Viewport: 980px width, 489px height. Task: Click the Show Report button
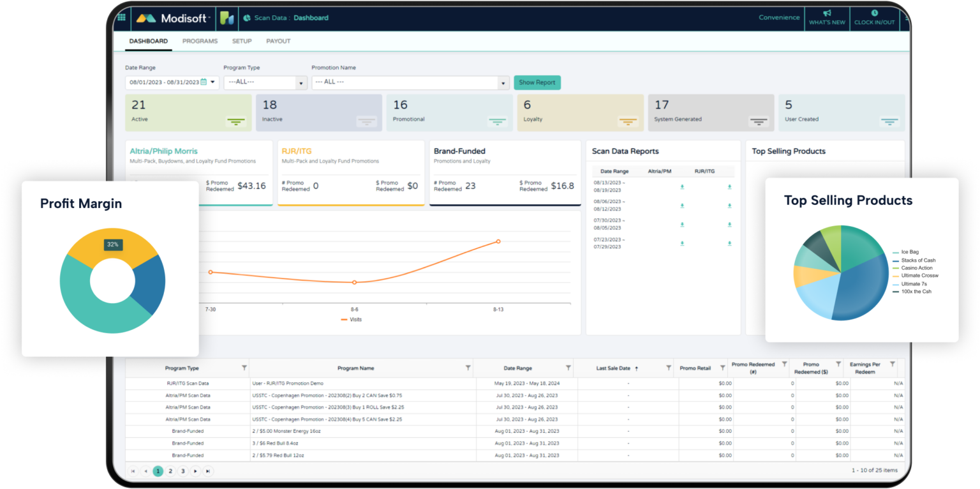click(537, 82)
